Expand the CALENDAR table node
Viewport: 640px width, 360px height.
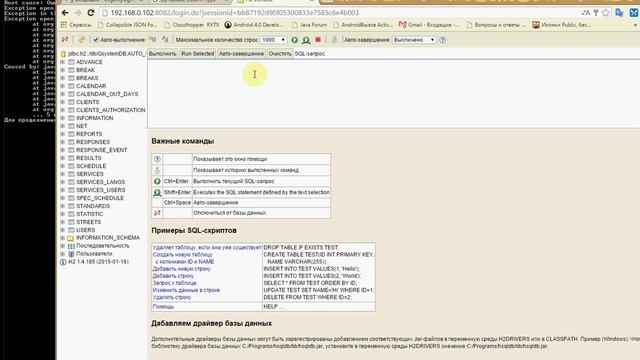coord(62,86)
